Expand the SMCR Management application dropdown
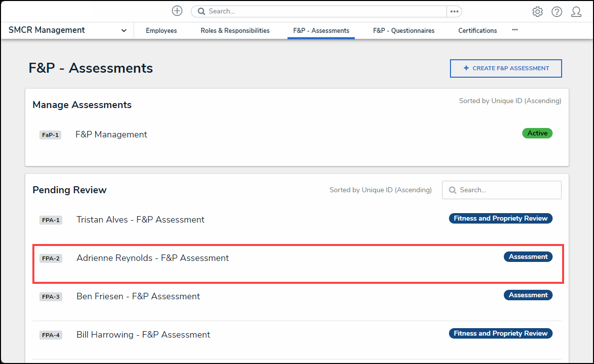The image size is (594, 364). (x=123, y=30)
